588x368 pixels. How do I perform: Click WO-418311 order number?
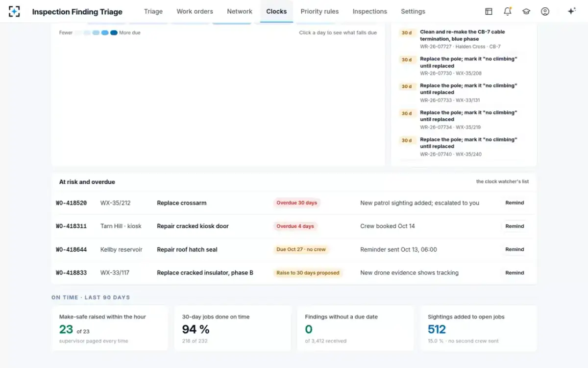click(71, 226)
